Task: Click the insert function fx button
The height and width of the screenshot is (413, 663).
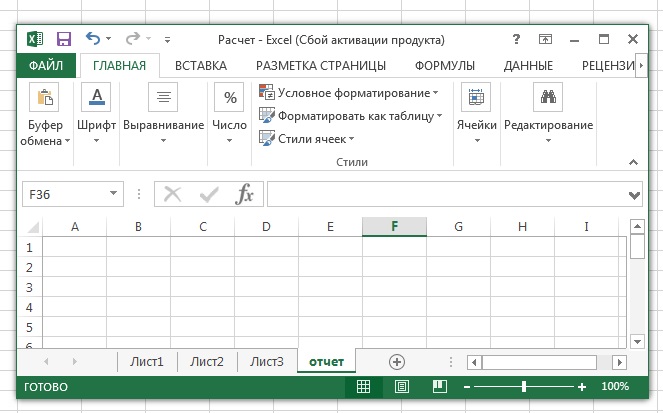Action: pyautogui.click(x=245, y=194)
